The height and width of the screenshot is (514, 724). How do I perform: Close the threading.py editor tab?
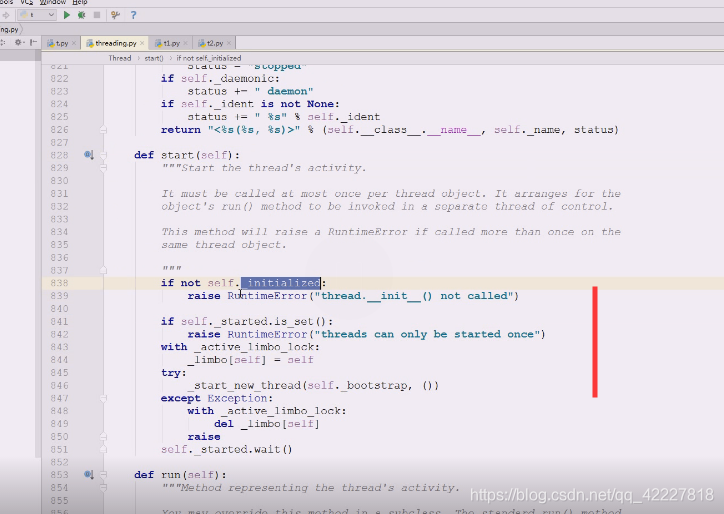[142, 43]
